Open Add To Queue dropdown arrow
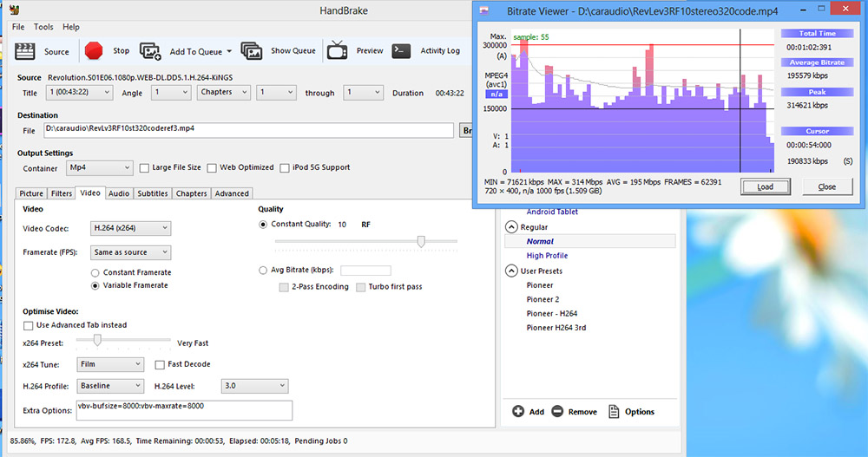868x457 pixels. coord(228,51)
